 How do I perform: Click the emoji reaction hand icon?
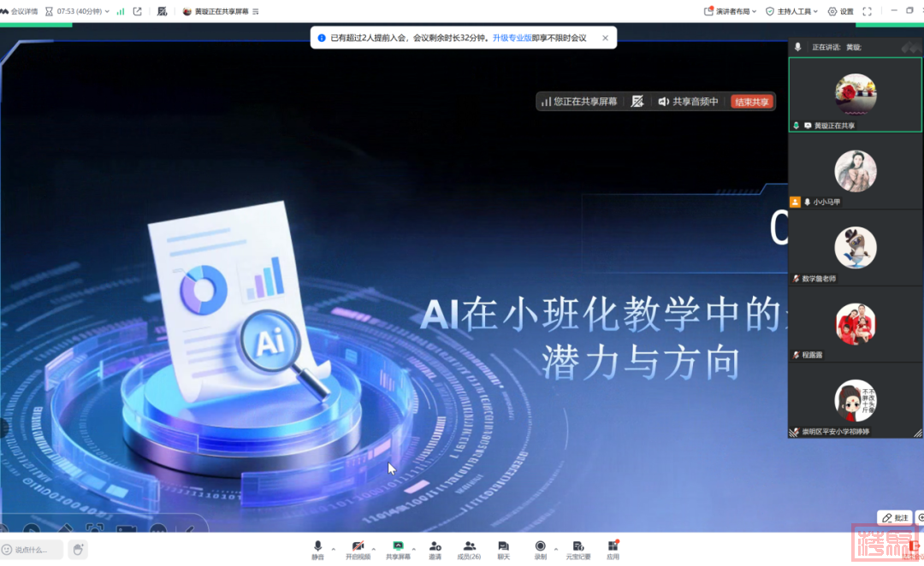(78, 549)
